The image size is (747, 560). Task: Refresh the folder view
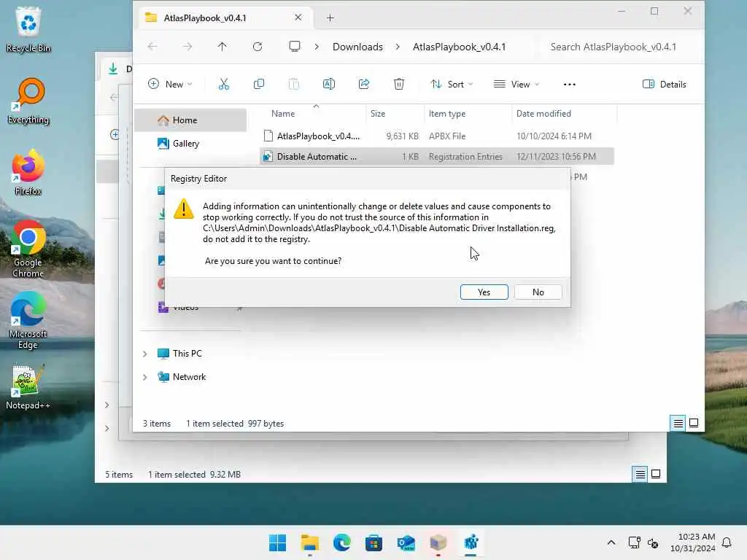pos(258,47)
